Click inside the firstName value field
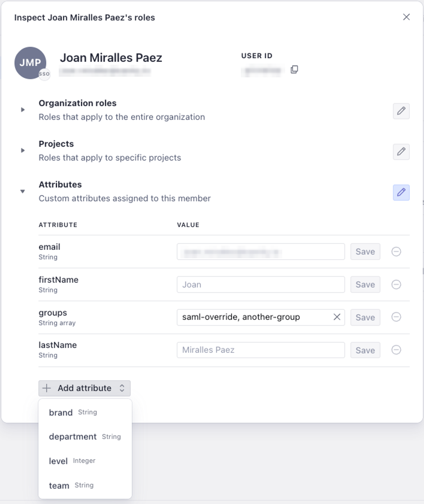This screenshot has height=504, width=424. pyautogui.click(x=261, y=284)
